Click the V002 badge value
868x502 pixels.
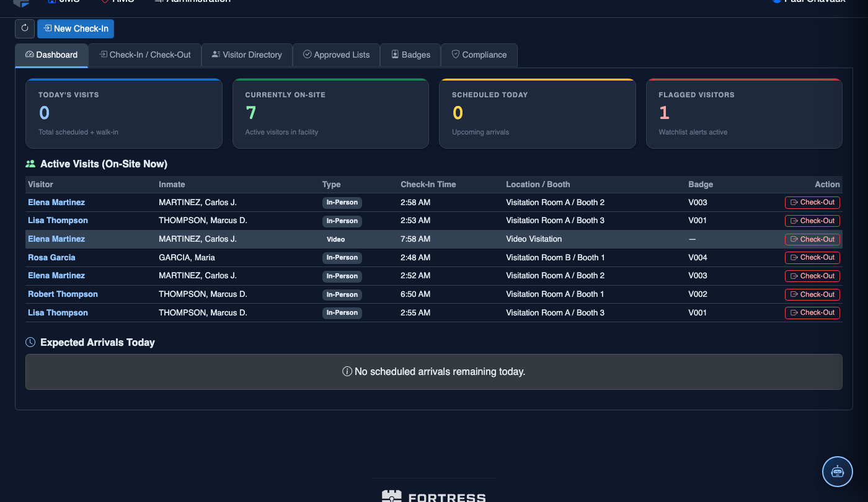[697, 294]
